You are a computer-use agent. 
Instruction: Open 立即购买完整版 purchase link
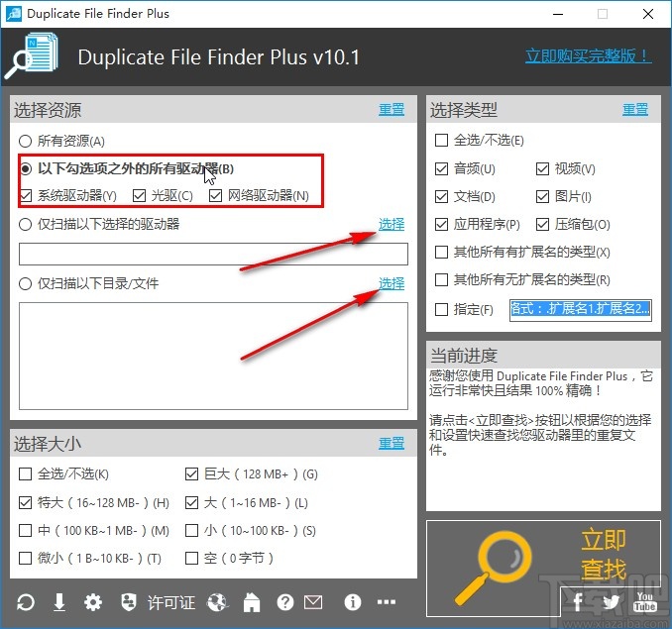[x=589, y=56]
